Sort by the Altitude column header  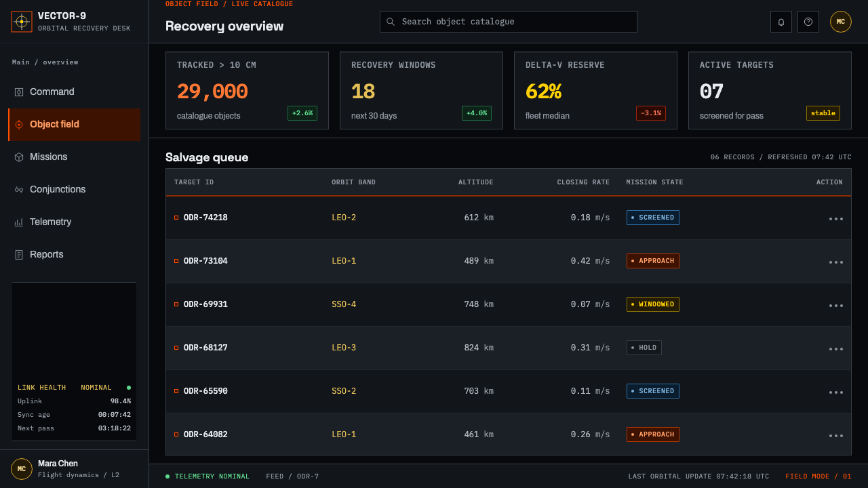pos(476,182)
